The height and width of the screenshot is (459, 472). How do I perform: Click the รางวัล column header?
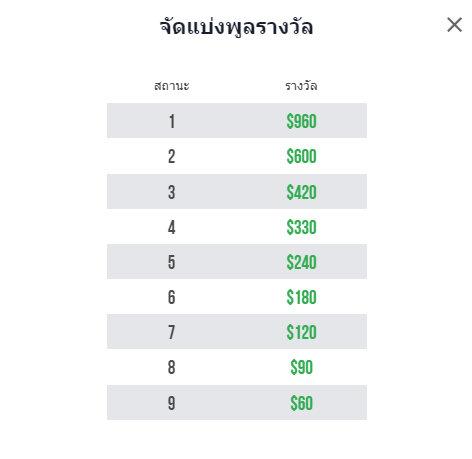click(x=301, y=86)
